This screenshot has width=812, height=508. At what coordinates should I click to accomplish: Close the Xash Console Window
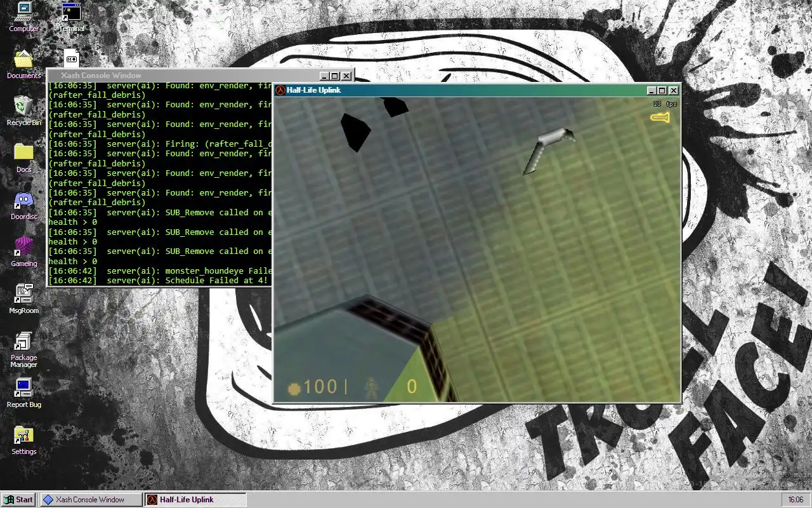(346, 76)
